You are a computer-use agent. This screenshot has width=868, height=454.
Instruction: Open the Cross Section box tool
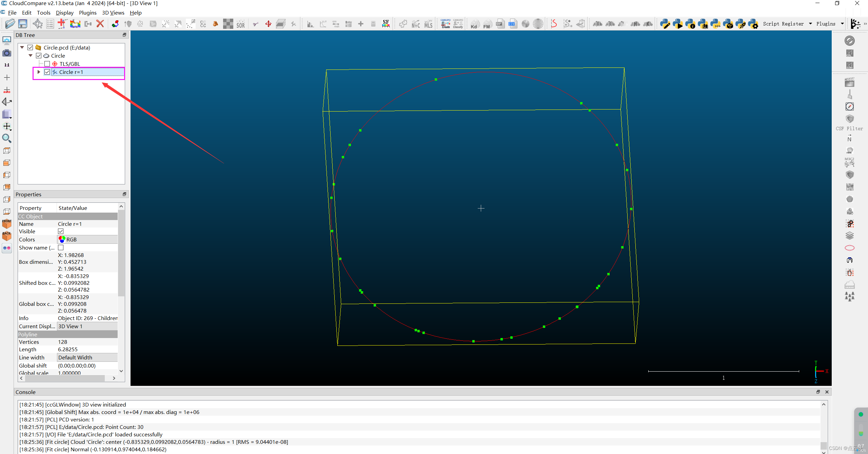[x=281, y=24]
